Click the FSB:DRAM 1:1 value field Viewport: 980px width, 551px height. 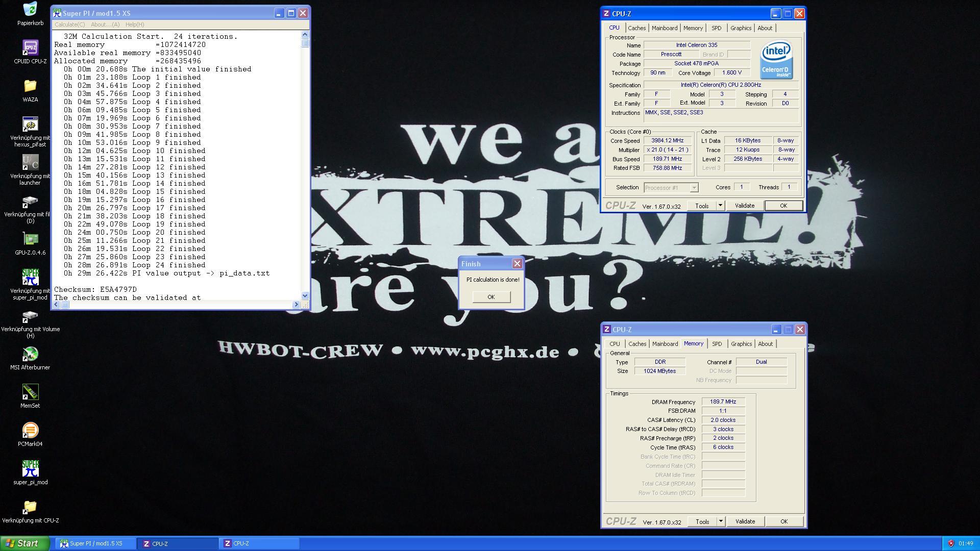coord(723,411)
